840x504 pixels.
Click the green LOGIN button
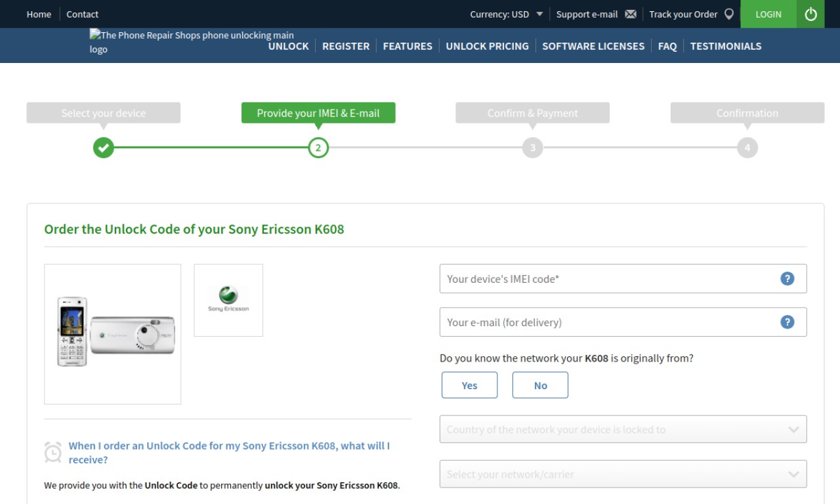[x=768, y=14]
